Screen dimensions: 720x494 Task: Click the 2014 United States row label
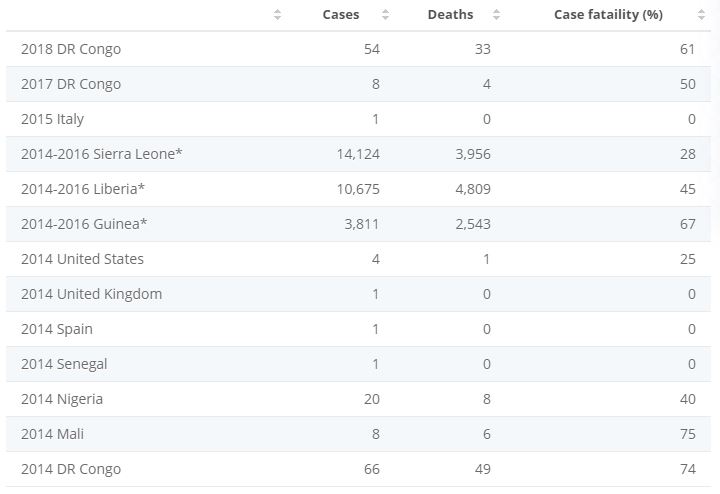point(82,259)
